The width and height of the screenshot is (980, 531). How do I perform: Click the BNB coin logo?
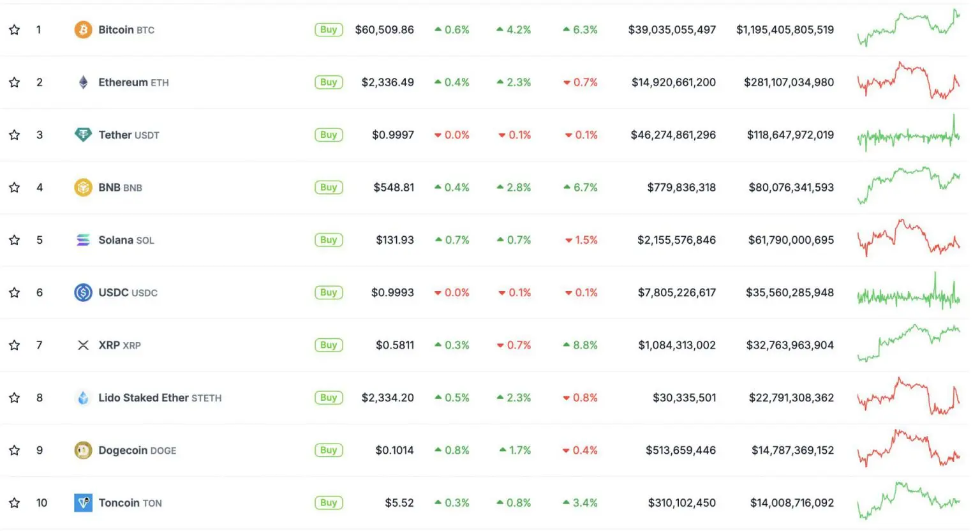click(x=83, y=187)
